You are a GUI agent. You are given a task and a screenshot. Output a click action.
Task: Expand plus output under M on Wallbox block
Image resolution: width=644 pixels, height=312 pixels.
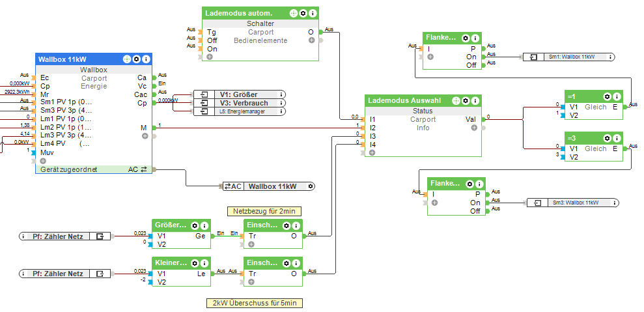coord(145,136)
